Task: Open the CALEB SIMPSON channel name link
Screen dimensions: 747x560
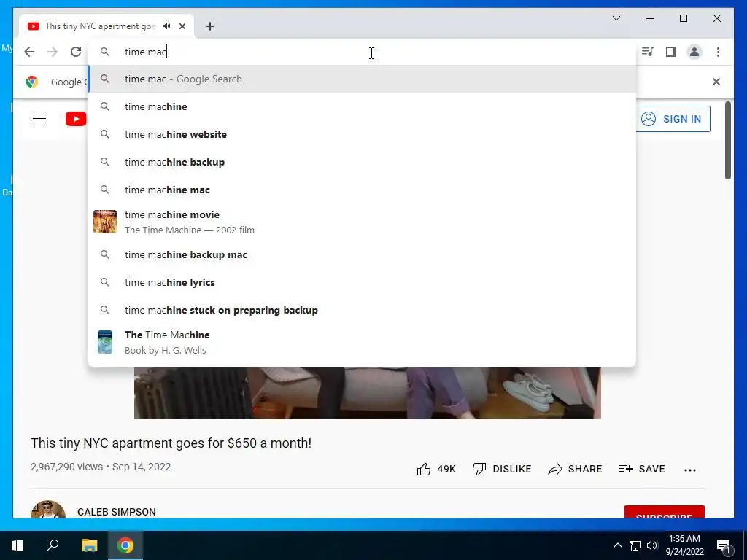Action: point(117,512)
